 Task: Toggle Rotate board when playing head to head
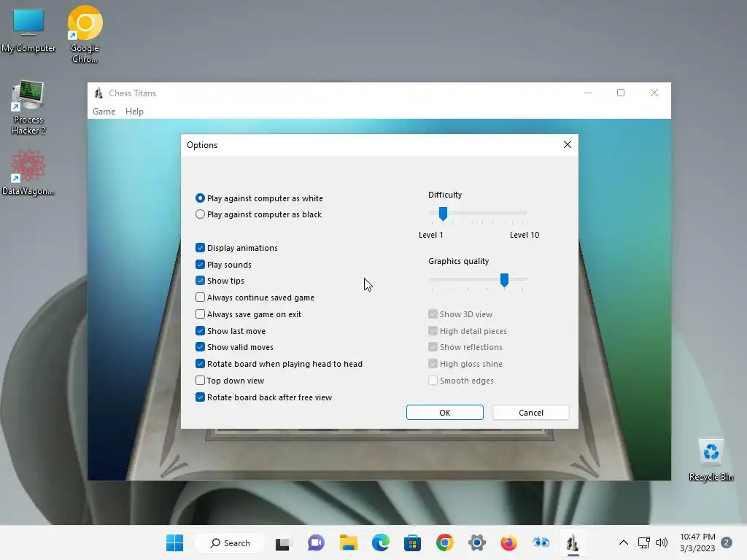click(x=200, y=363)
